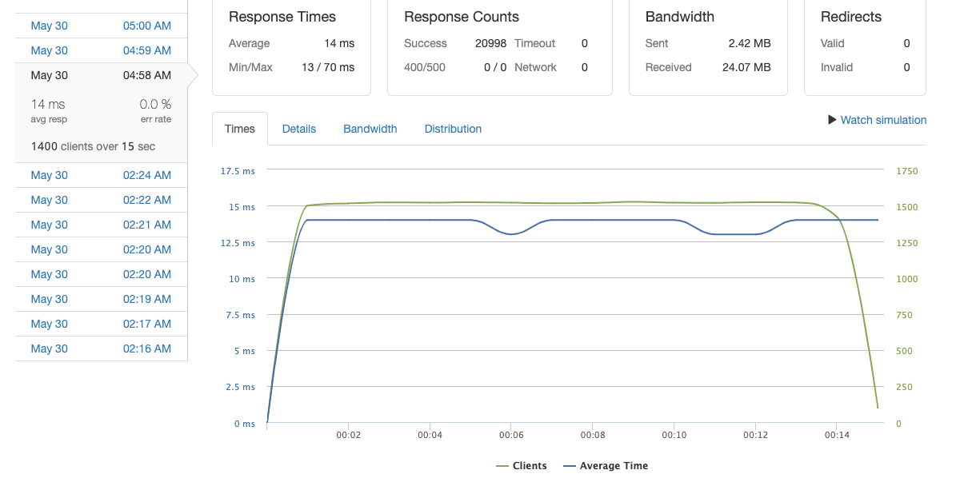The height and width of the screenshot is (478, 980).
Task: Click the Average response value 14 ms
Action: [339, 43]
